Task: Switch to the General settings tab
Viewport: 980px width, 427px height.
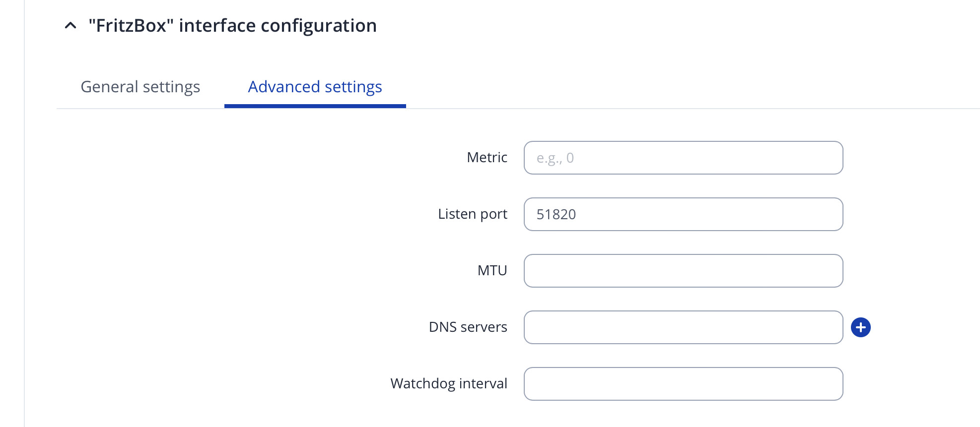Action: click(x=140, y=87)
